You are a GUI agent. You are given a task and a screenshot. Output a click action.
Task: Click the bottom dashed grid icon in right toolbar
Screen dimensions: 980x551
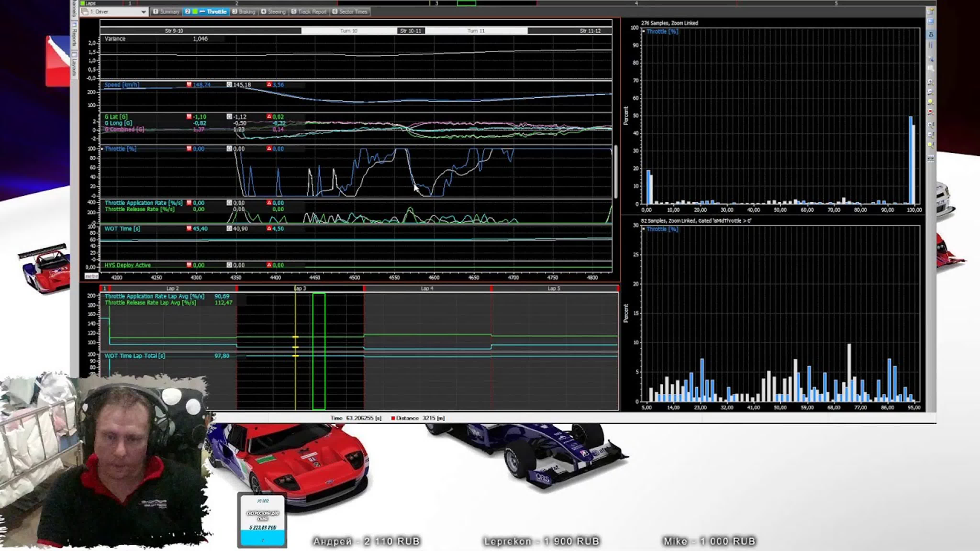930,158
